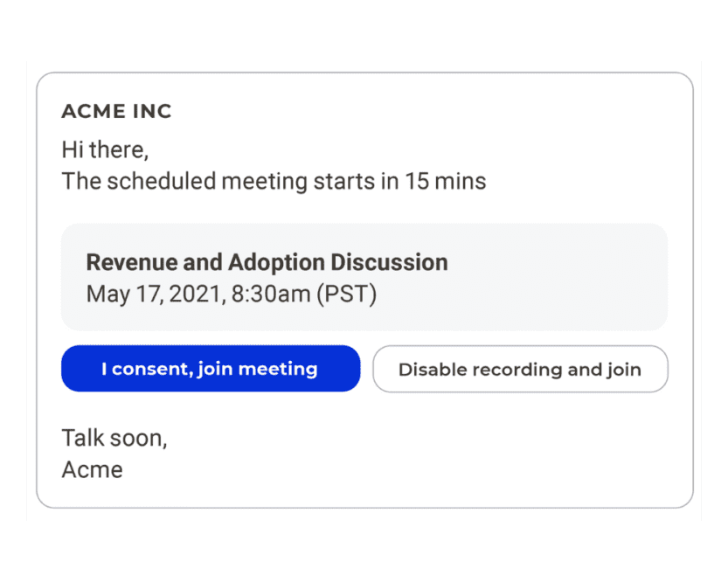Click the word "Hi" in the greeting
728x582 pixels.
coord(73,150)
